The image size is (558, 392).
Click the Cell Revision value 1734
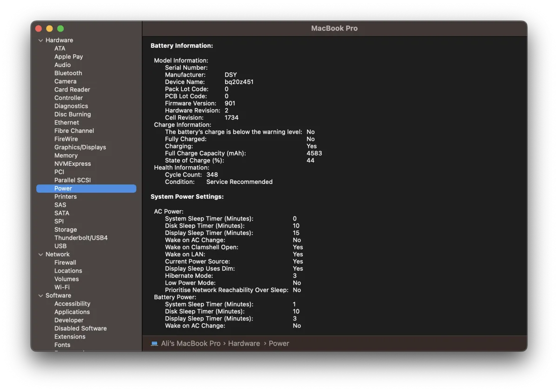point(232,118)
